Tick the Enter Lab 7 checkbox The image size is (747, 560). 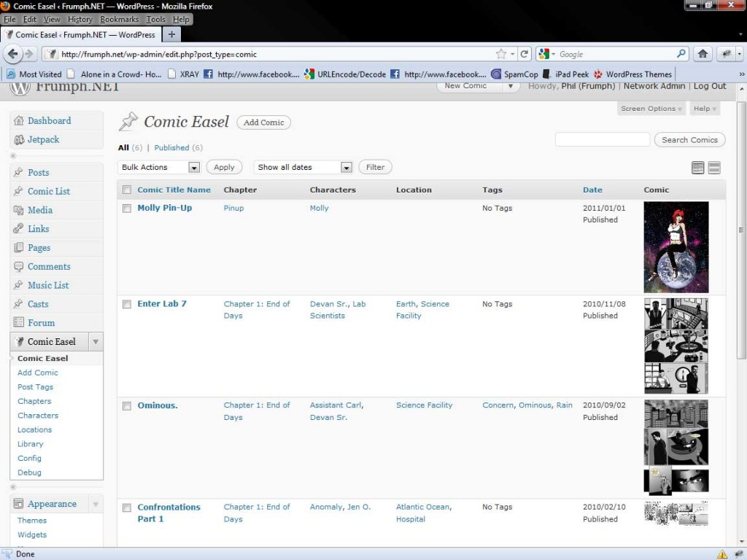click(127, 304)
